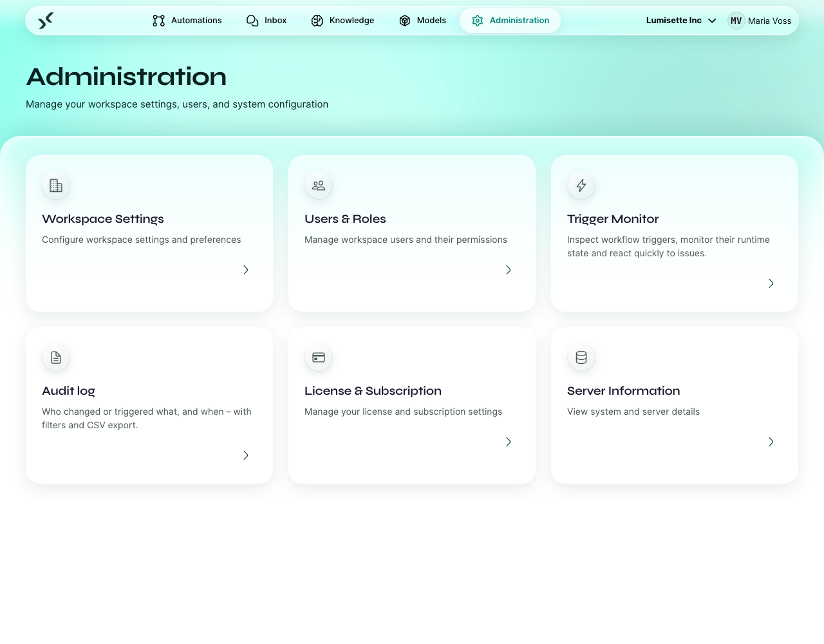The width and height of the screenshot is (824, 644).
Task: Open Server Information via its arrow chevron
Action: click(x=771, y=442)
